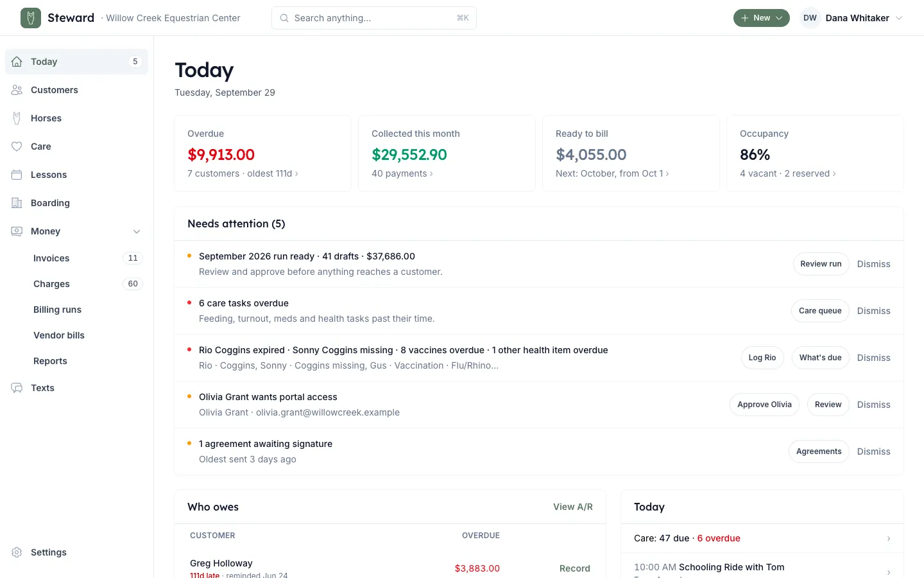Click the Boarding building icon
The height and width of the screenshot is (578, 924).
click(x=17, y=203)
